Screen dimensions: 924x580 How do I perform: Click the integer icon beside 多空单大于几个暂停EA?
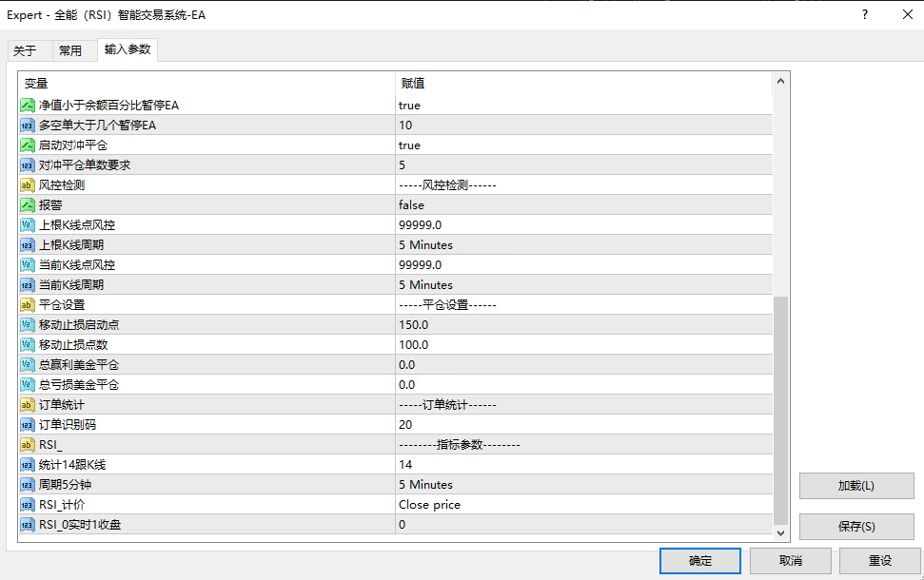coord(28,126)
